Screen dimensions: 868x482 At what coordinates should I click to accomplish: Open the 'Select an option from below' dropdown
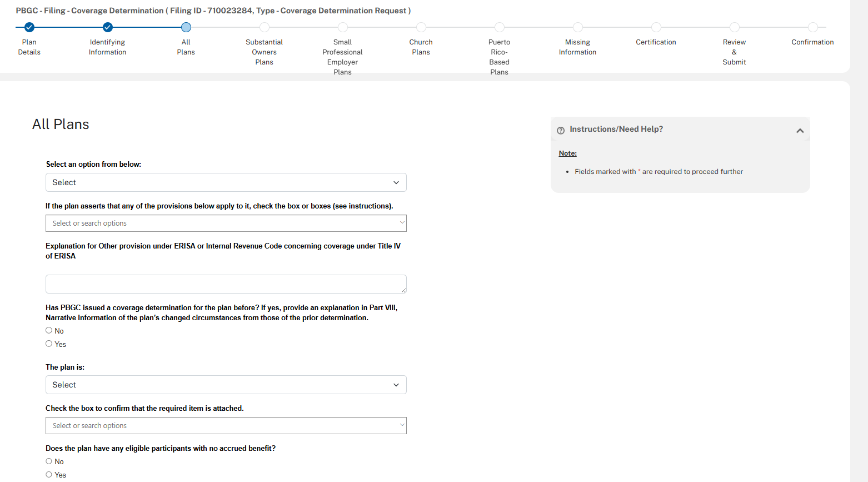click(226, 182)
